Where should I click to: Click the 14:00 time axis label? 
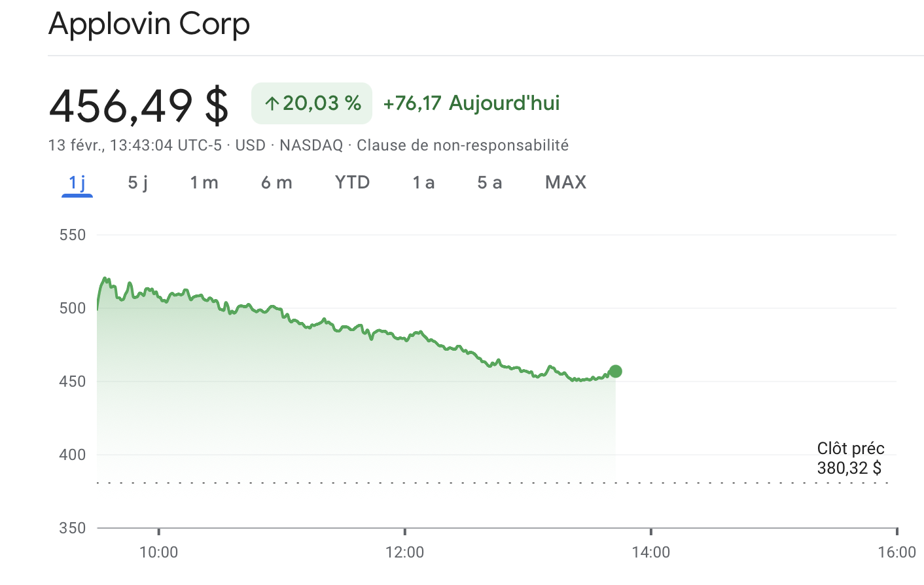[x=651, y=552]
